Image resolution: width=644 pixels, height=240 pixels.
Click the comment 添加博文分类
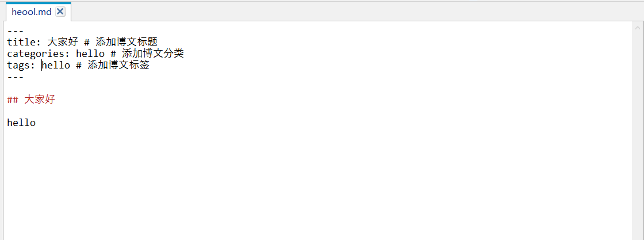point(153,54)
